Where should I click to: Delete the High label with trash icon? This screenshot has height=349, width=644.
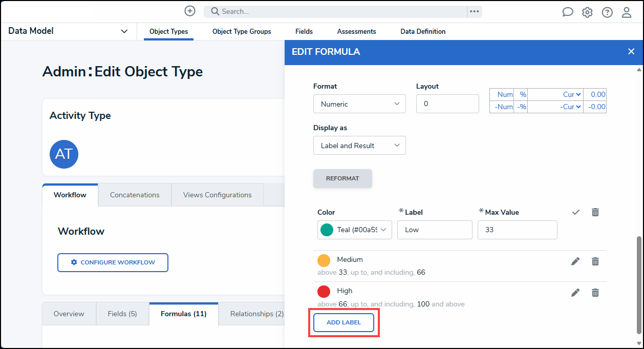pos(595,293)
